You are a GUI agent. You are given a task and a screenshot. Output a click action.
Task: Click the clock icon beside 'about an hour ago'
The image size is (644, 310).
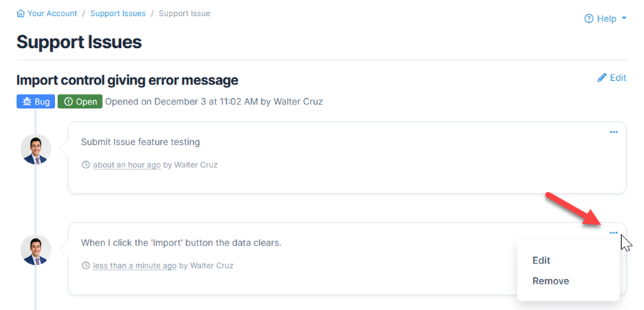click(x=86, y=165)
